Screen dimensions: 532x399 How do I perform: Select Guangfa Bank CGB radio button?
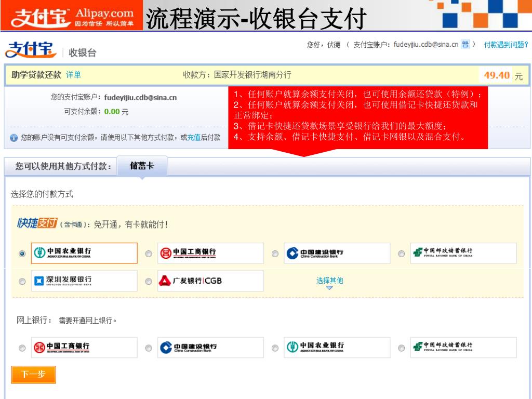pos(149,282)
